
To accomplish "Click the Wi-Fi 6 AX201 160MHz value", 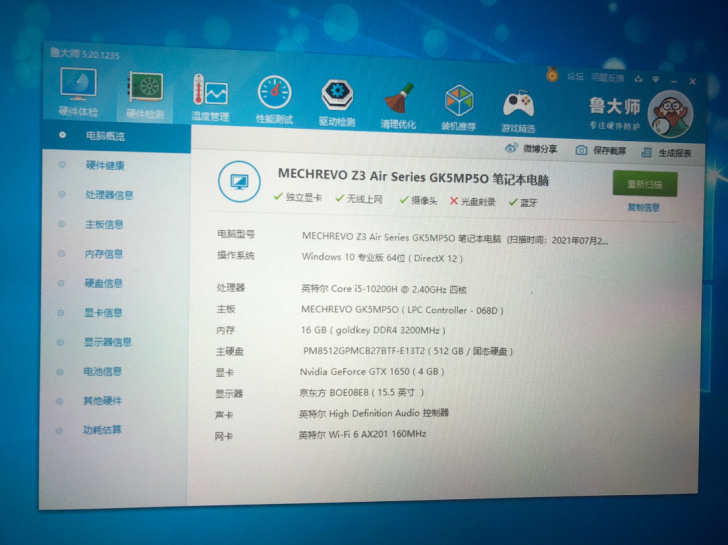I will [363, 435].
